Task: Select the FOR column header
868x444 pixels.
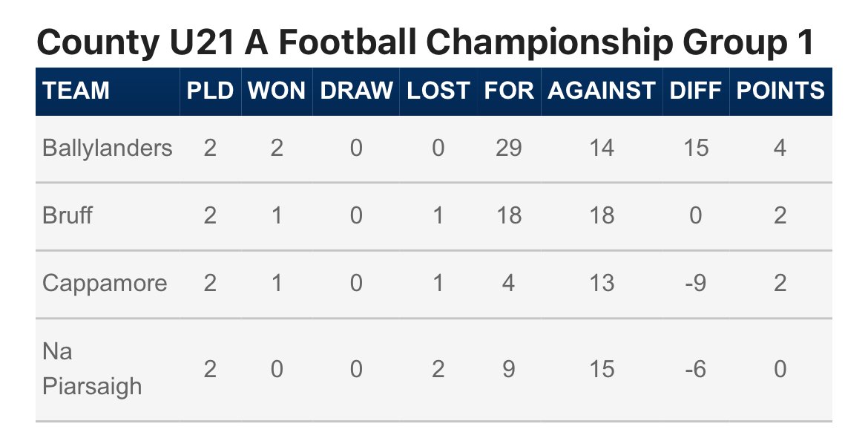Action: coord(509,91)
